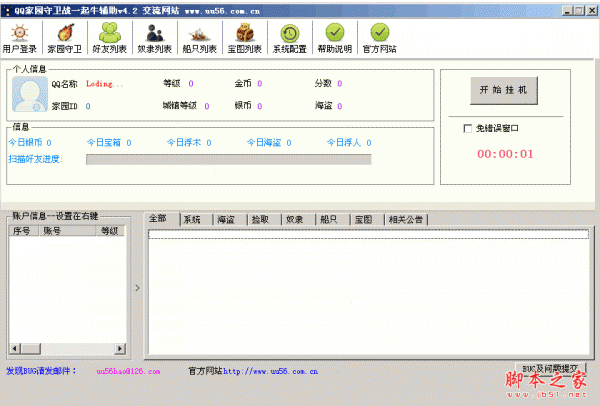Image resolution: width=600 pixels, height=406 pixels.
Task: Click the title bar app icon
Action: tap(7, 11)
